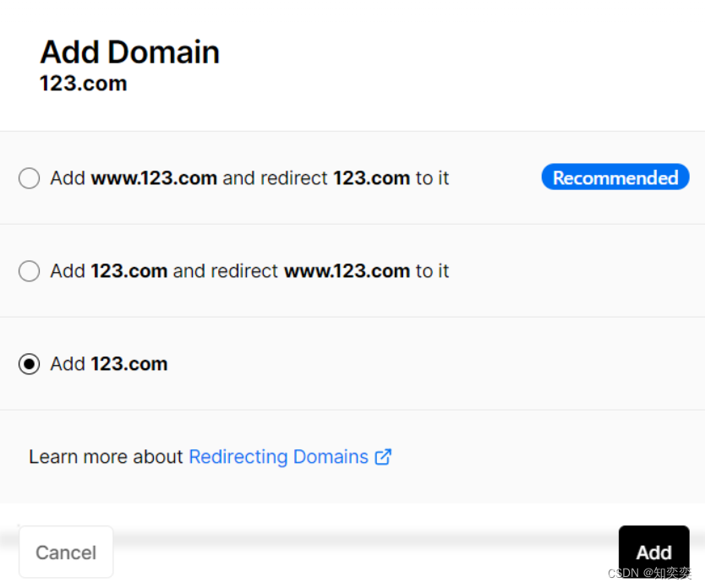Choose the radio button redirecting www.123.com to 123.com

tap(29, 271)
